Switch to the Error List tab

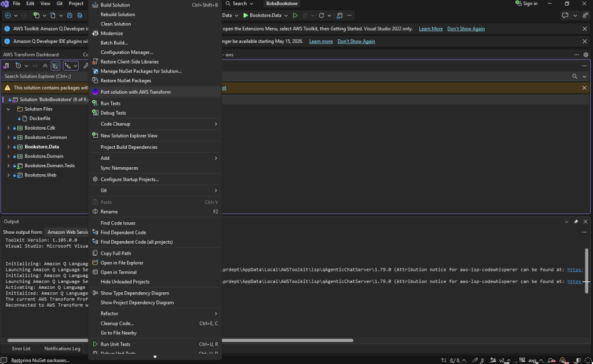pos(21,348)
